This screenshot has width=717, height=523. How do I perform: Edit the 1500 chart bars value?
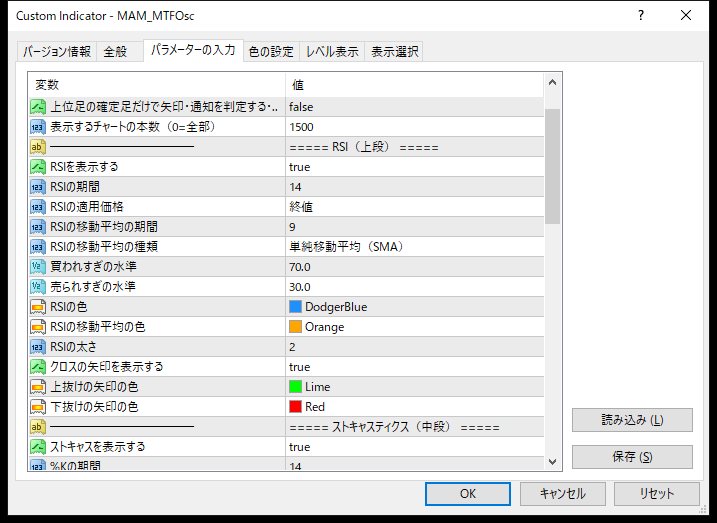[x=415, y=127]
